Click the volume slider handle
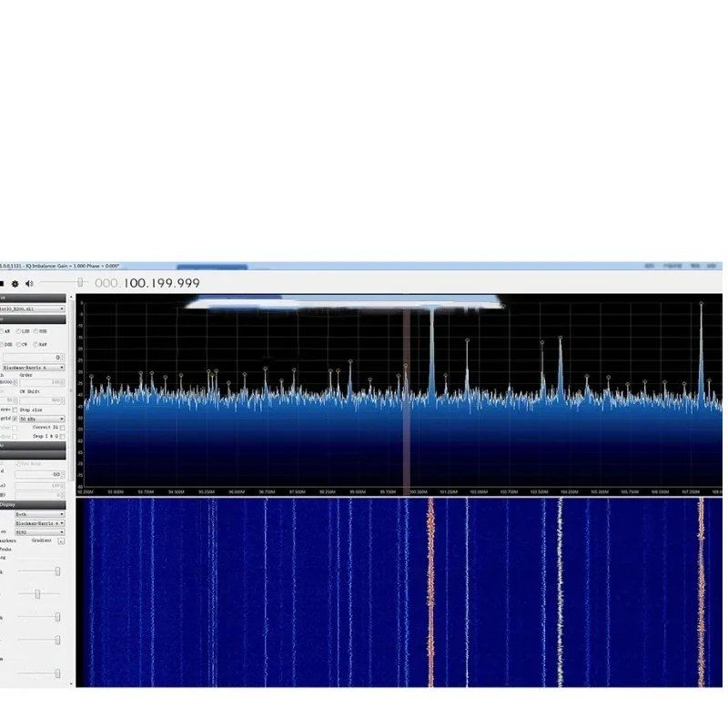The width and height of the screenshot is (728, 728). (x=81, y=283)
